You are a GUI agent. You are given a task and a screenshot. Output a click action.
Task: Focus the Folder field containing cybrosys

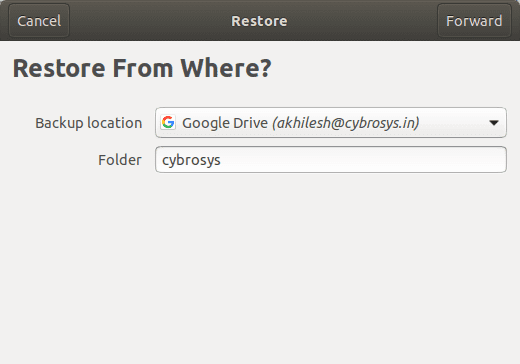point(331,160)
